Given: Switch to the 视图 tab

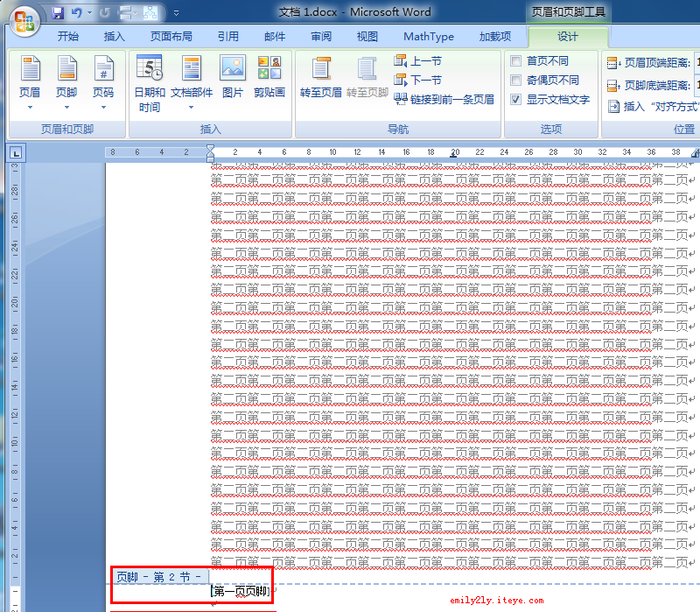Looking at the screenshot, I should [x=367, y=36].
